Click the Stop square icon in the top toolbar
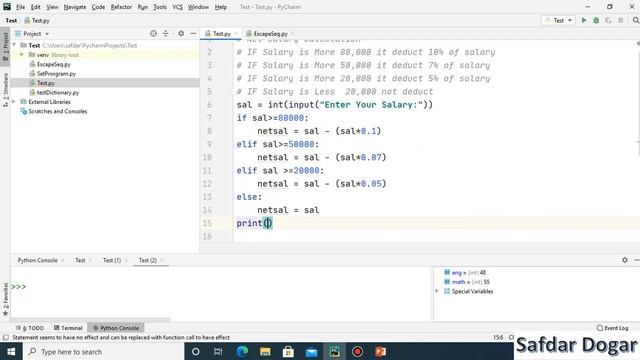The height and width of the screenshot is (360, 640). (x=621, y=20)
